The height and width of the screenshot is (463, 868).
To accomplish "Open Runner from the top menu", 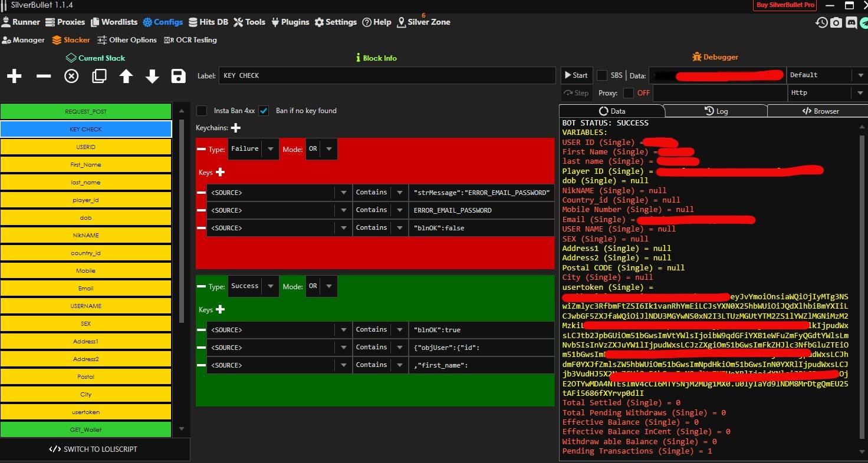I will click(21, 22).
